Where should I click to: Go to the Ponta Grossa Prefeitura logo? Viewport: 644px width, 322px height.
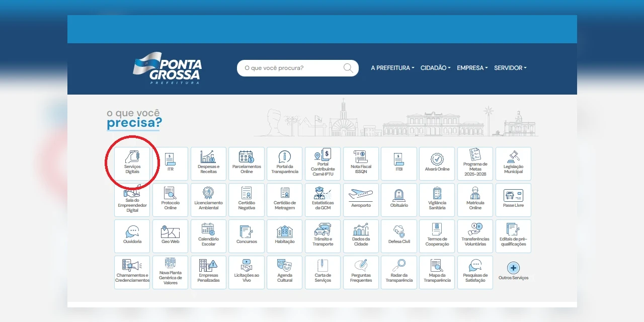[168, 68]
